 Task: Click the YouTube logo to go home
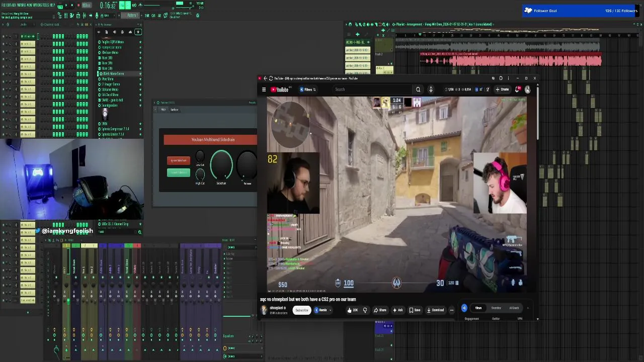tap(280, 89)
